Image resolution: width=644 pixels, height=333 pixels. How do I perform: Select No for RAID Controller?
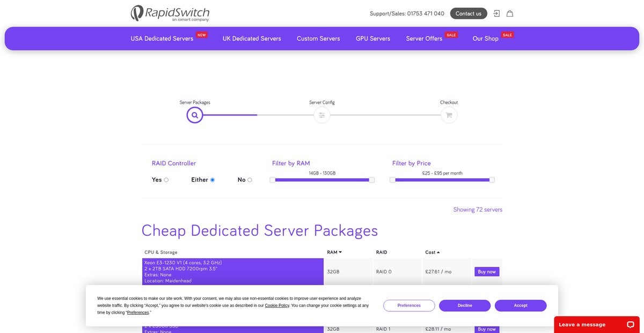(x=250, y=180)
